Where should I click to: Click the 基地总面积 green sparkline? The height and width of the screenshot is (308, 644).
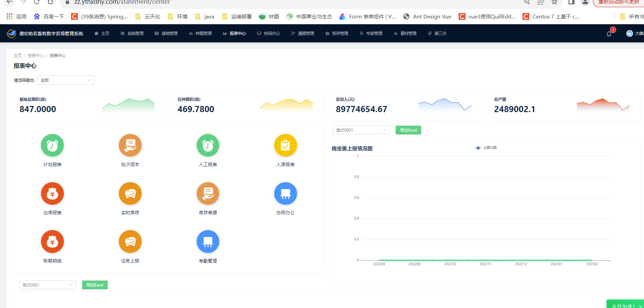click(x=128, y=105)
